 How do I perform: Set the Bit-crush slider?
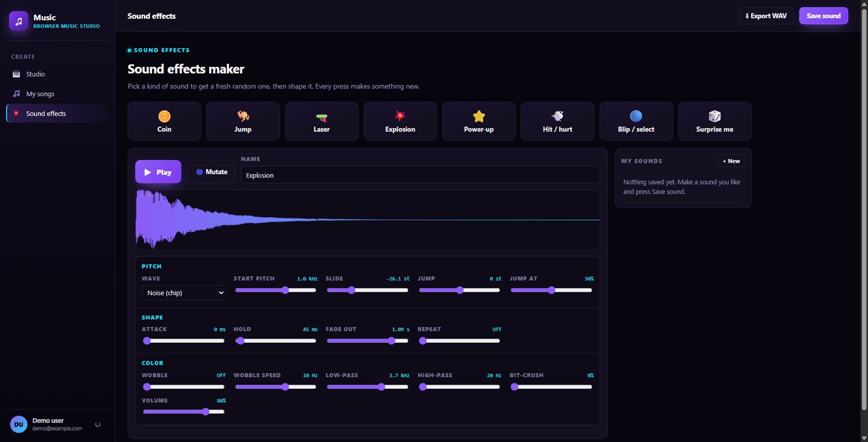[551, 387]
